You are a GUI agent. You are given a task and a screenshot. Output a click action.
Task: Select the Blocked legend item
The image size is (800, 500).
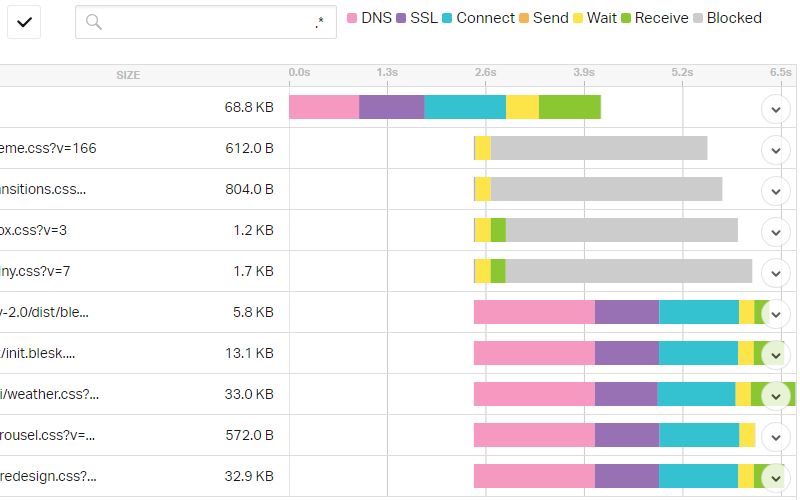(x=733, y=18)
